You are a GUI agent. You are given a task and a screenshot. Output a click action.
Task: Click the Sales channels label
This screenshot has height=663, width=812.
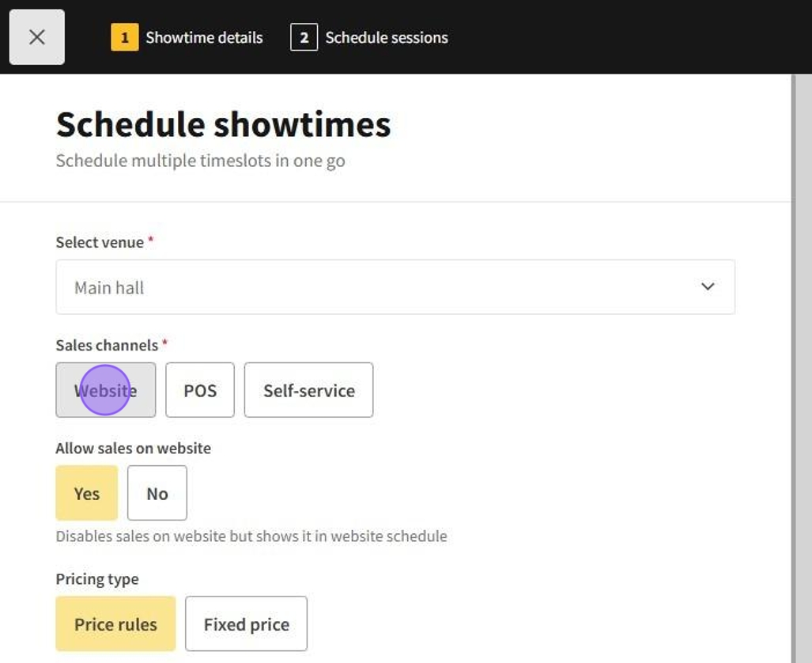[107, 345]
